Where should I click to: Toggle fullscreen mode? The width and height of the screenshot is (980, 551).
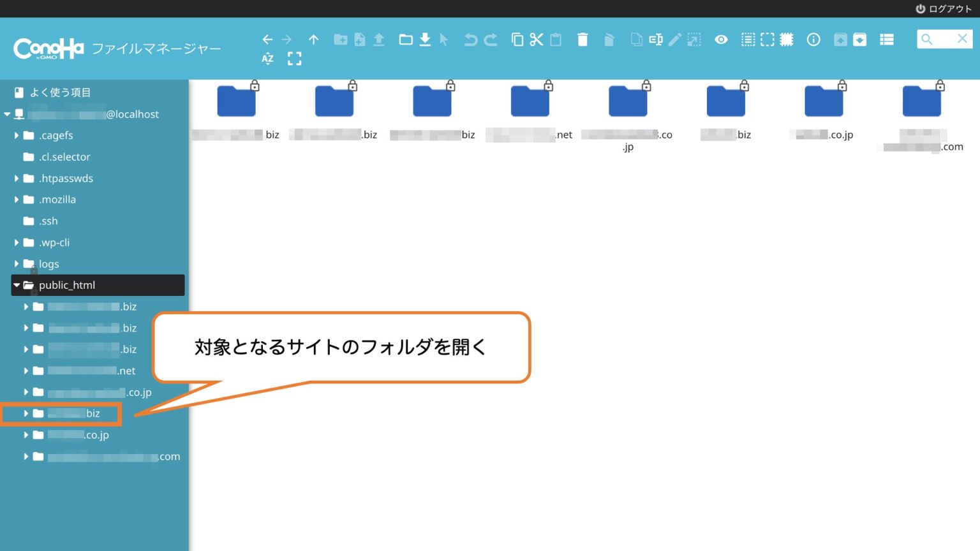[294, 59]
